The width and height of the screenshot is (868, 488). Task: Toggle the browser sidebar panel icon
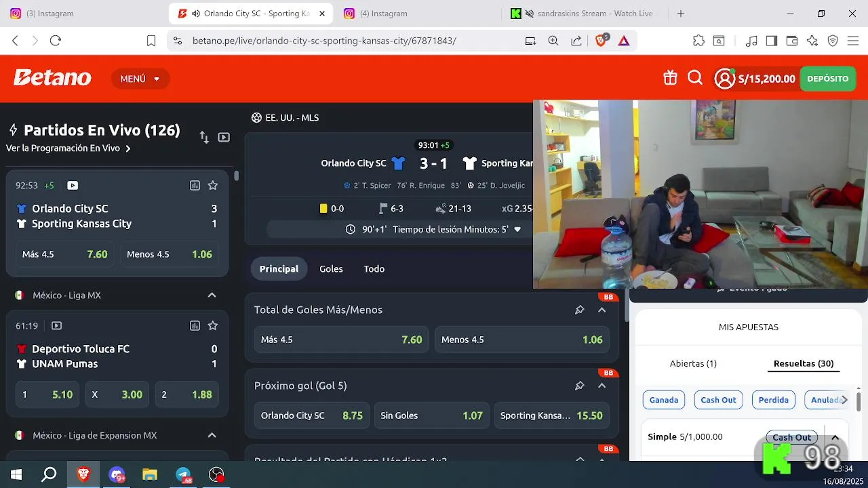[771, 41]
